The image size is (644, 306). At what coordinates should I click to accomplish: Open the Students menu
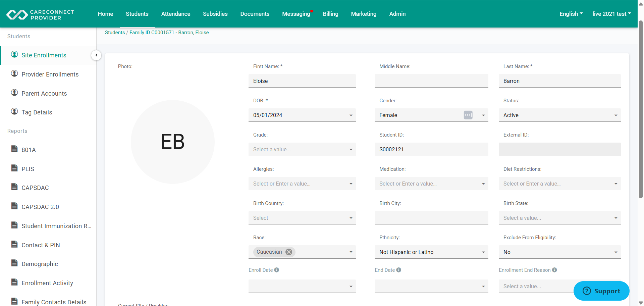pyautogui.click(x=137, y=14)
